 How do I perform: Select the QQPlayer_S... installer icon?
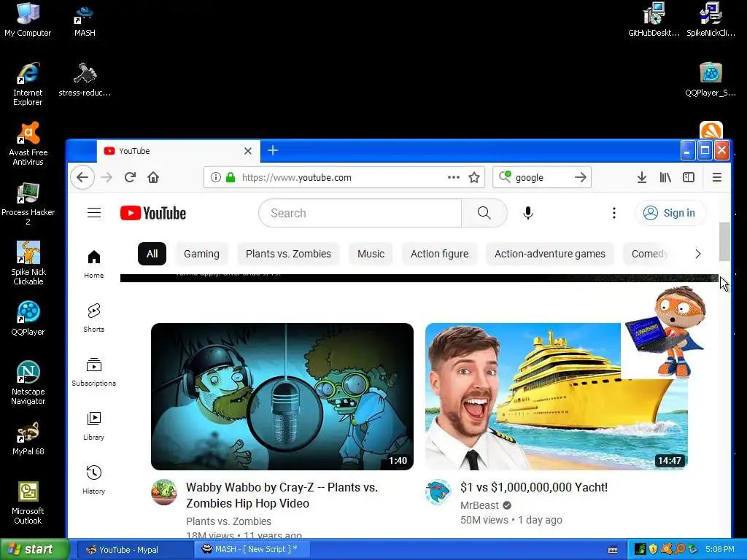711,79
